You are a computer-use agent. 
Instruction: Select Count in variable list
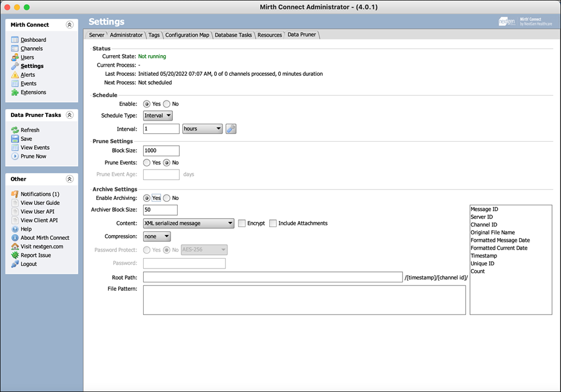[x=478, y=271]
